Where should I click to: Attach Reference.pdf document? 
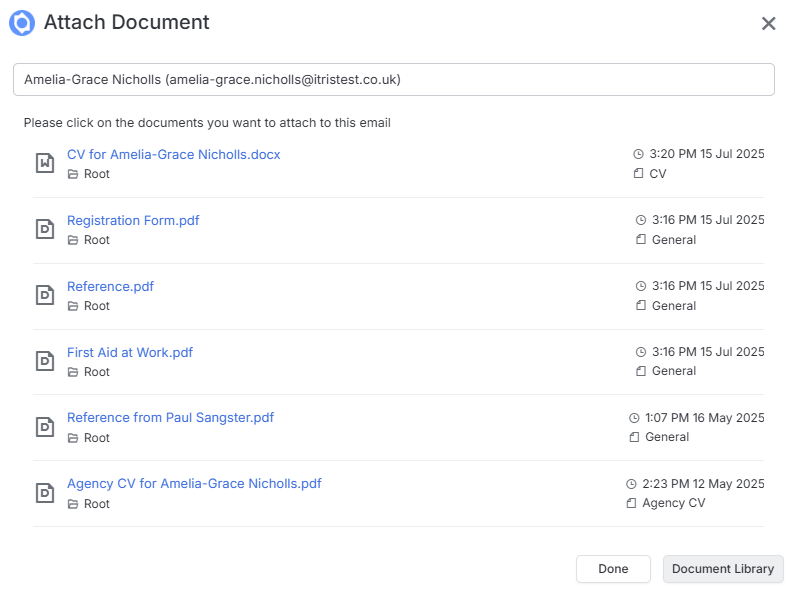point(110,286)
